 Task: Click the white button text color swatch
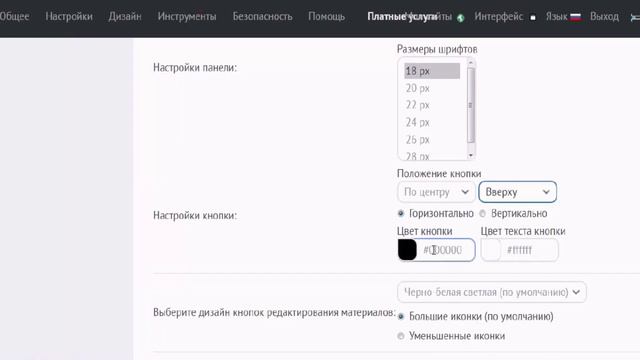491,250
